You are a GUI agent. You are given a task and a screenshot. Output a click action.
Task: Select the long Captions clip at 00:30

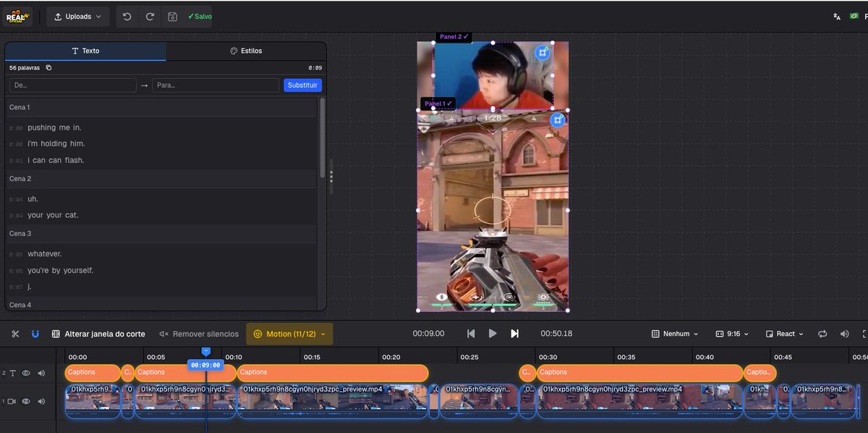pyautogui.click(x=639, y=372)
